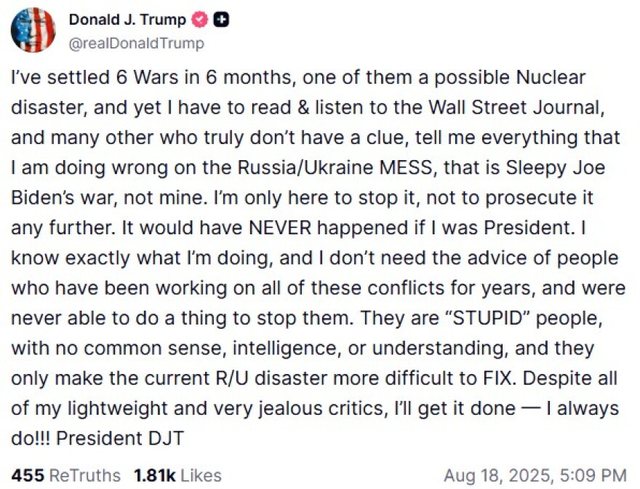Image resolution: width=640 pixels, height=489 pixels.
Task: Click the flag-themed profile avatar
Action: 32,30
